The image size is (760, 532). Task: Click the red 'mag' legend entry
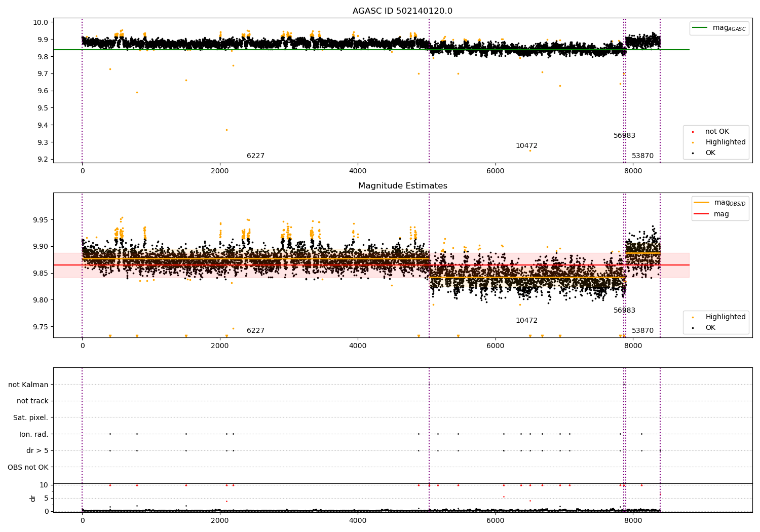[712, 214]
